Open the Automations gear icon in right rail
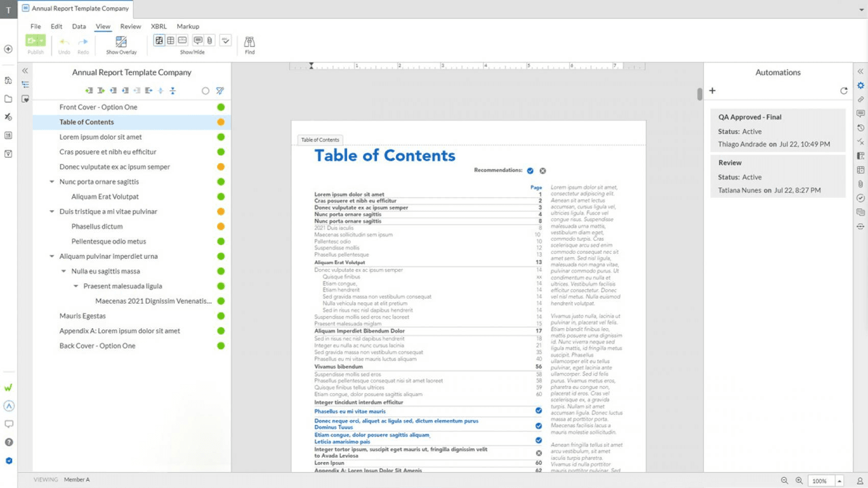The image size is (868, 488). point(860,85)
